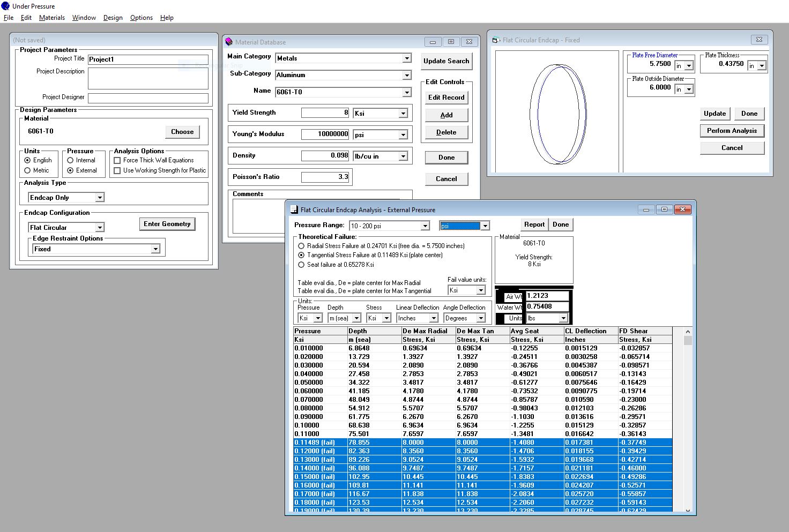Expand the material Name 6061-T0 dropdown
The image size is (789, 532).
click(407, 92)
